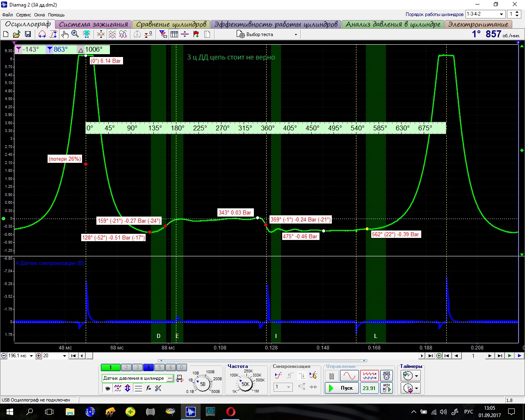Click the trigger cursor pick icon

pyautogui.click(x=313, y=375)
